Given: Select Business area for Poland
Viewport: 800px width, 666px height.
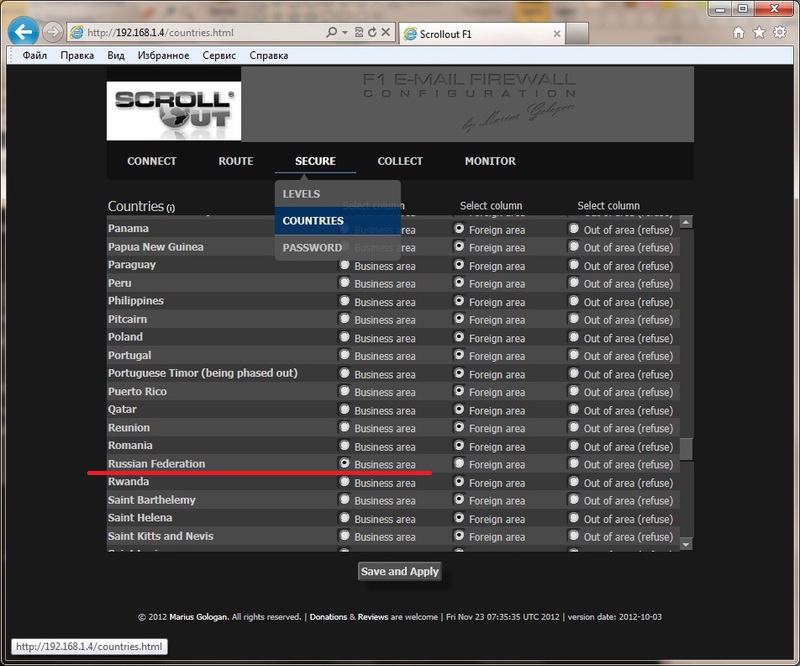Looking at the screenshot, I should tap(344, 337).
